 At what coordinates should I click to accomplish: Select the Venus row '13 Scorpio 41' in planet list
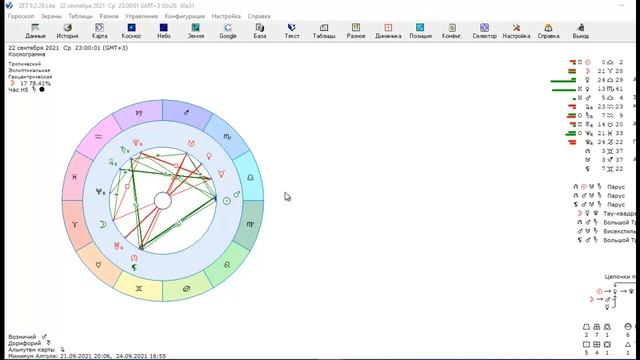588,89
